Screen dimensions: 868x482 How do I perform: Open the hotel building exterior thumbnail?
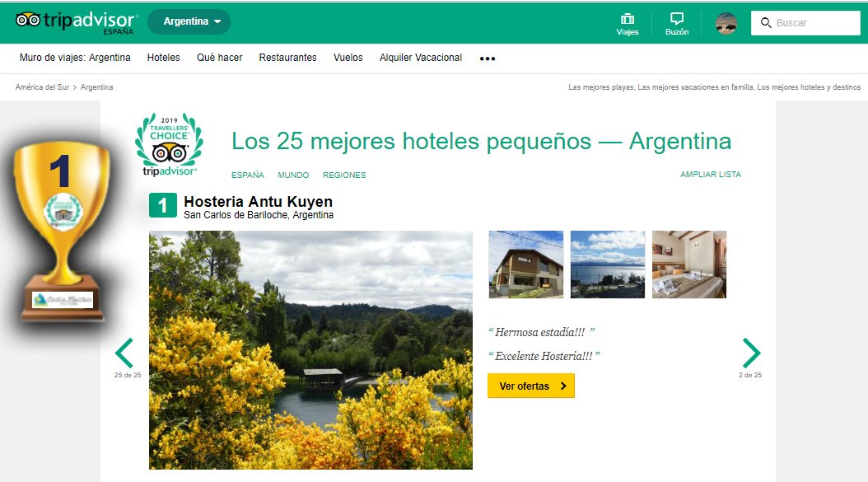tap(526, 264)
